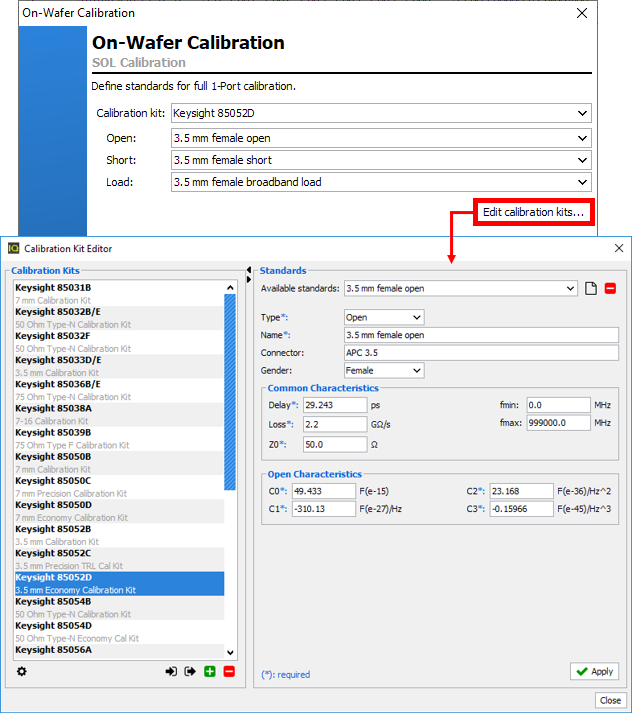Click scroll up arrow of kit list
This screenshot has height=713, width=632.
(230, 287)
